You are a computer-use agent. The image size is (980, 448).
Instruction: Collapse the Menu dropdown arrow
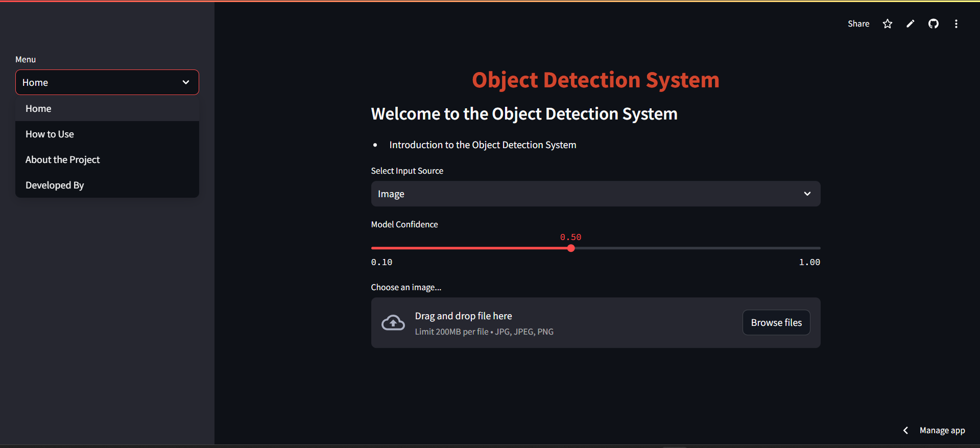pyautogui.click(x=186, y=82)
